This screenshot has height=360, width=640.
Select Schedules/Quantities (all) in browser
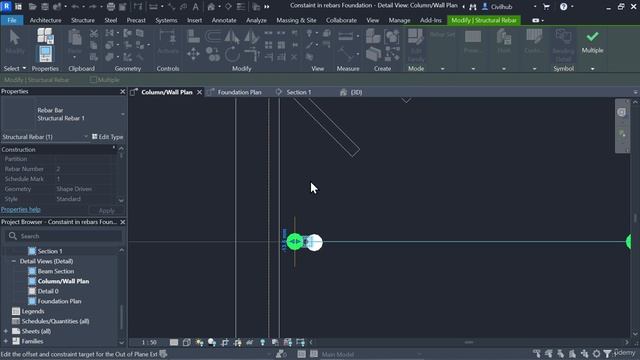55,321
